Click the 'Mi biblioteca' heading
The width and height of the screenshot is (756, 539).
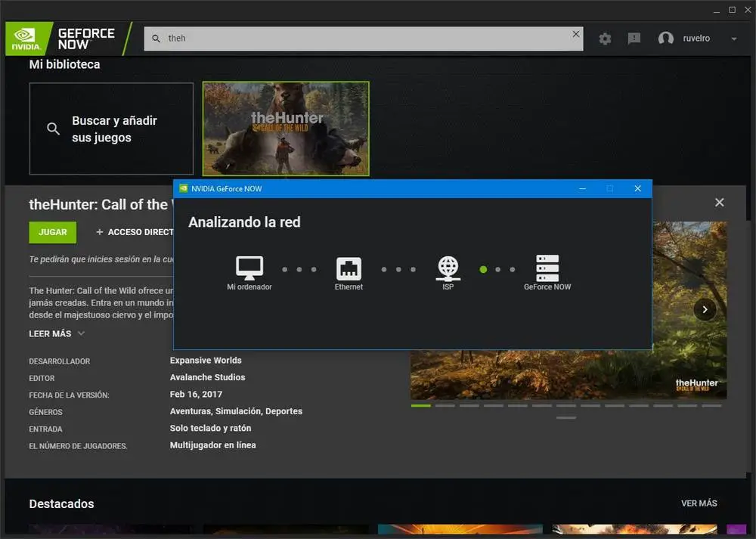tap(64, 64)
